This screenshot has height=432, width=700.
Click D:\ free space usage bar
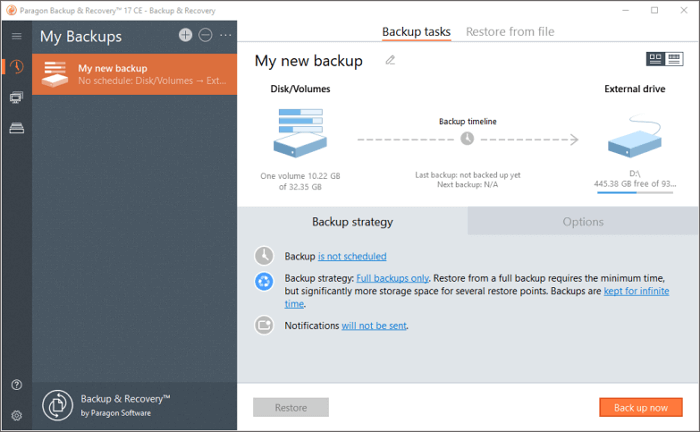pyautogui.click(x=635, y=192)
